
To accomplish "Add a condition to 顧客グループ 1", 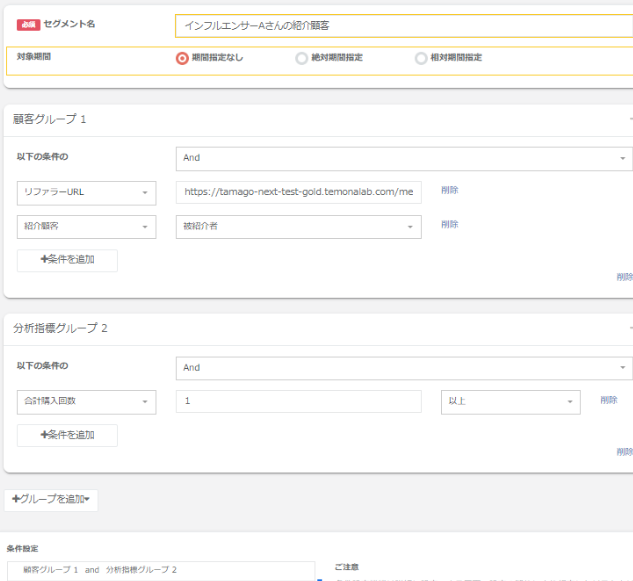I will tap(67, 260).
